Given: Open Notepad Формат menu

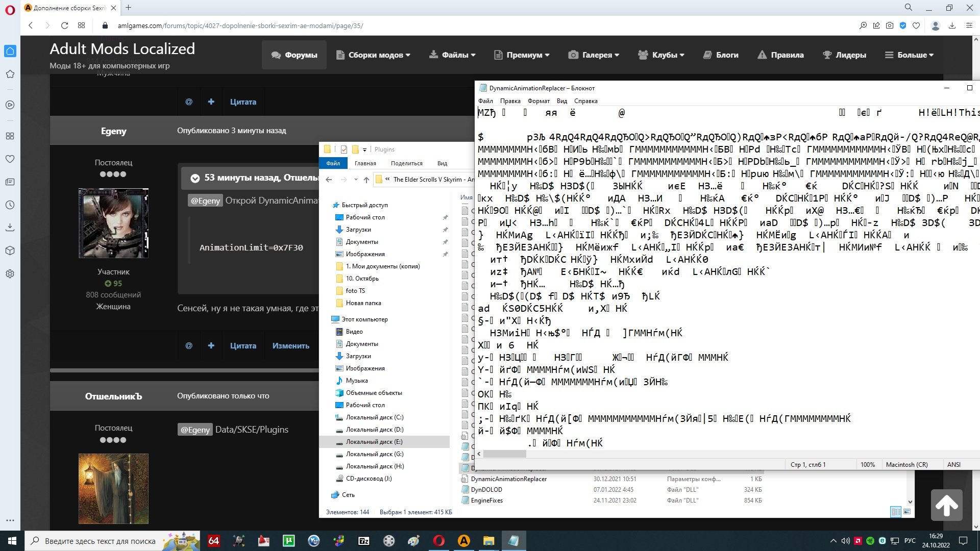Looking at the screenshot, I should point(538,101).
